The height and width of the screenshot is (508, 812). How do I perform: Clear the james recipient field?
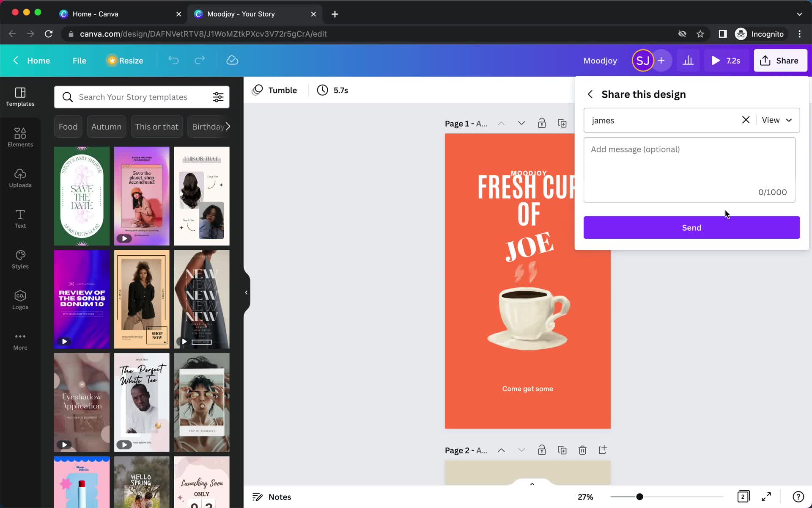tap(746, 120)
